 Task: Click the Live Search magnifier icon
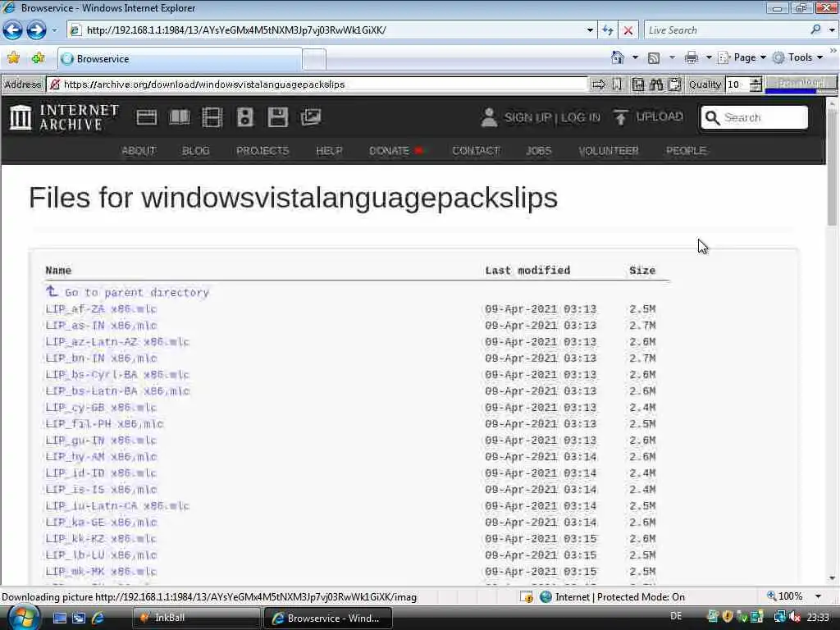[815, 30]
